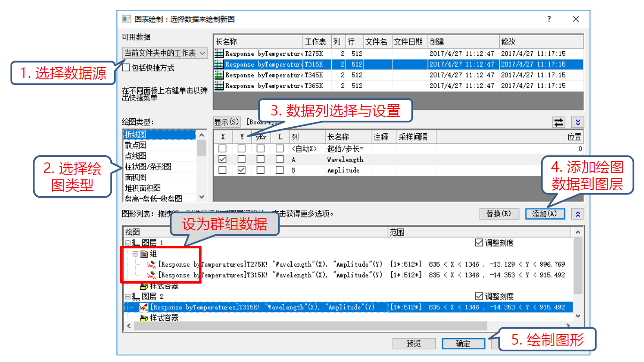Uncheck the X checkbox for column A Wavelength
This screenshot has width=644, height=362.
point(223,160)
